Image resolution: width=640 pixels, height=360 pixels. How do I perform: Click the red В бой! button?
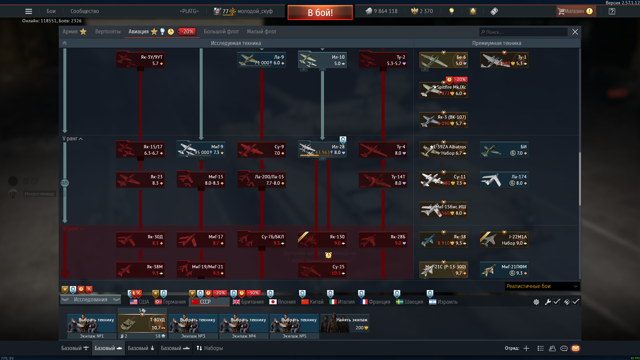[x=320, y=12]
